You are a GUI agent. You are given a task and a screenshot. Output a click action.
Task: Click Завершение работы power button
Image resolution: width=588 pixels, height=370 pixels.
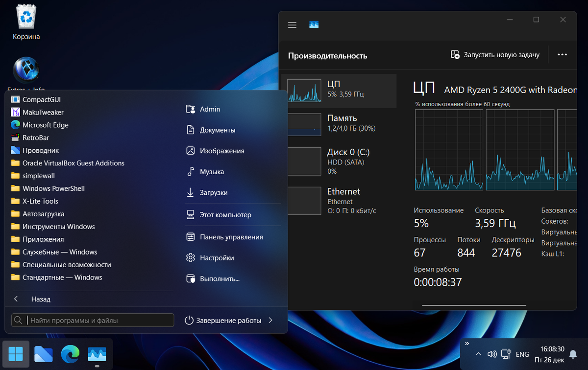coord(223,321)
